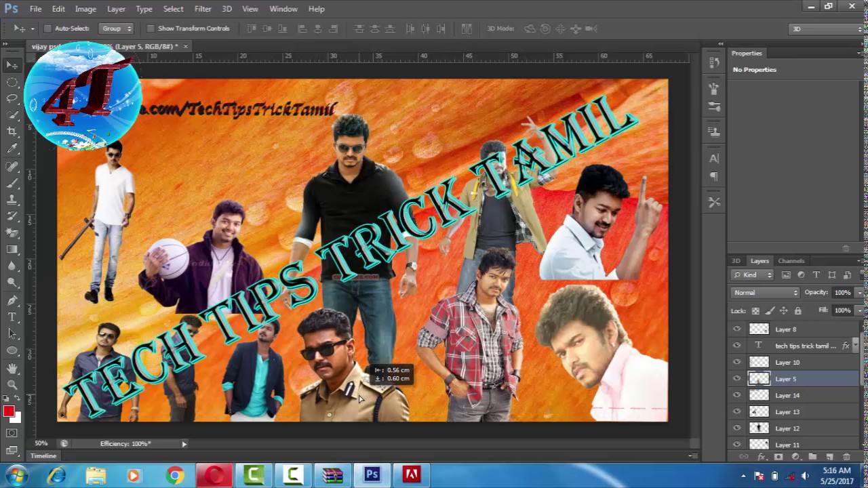Lock layer position

pyautogui.click(x=783, y=310)
